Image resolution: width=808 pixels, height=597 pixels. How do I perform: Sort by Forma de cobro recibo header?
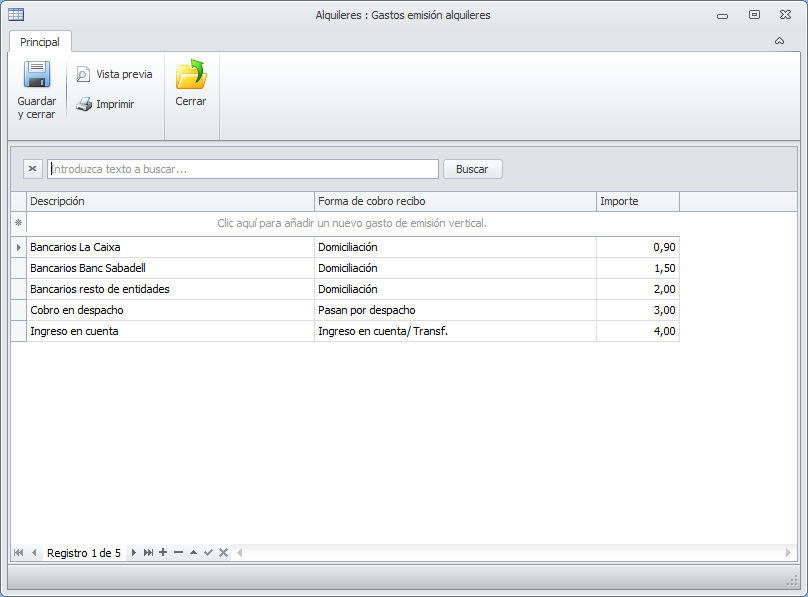[x=455, y=201]
